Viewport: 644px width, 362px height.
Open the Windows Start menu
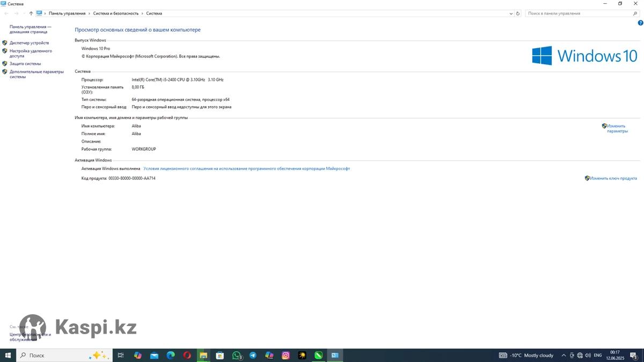[8, 355]
